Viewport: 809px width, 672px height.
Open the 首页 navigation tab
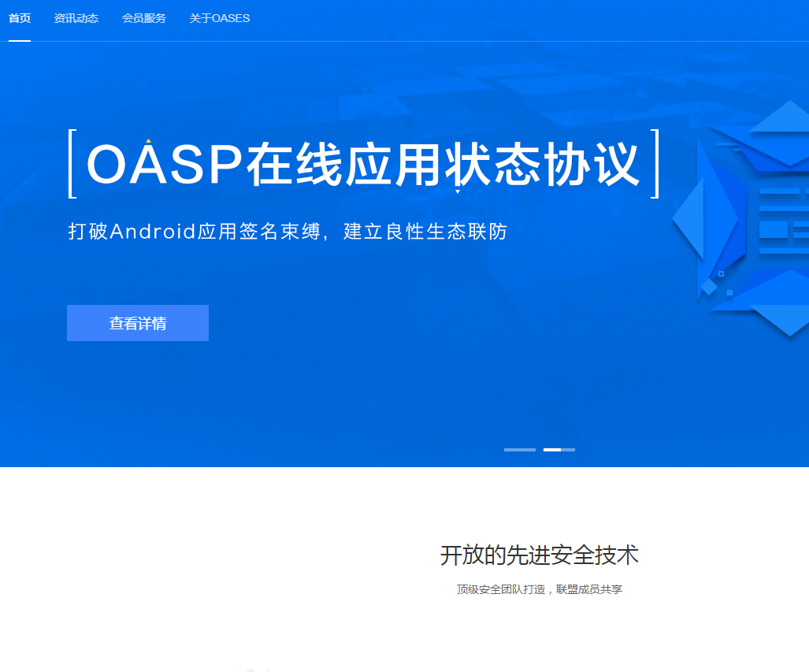coord(20,18)
